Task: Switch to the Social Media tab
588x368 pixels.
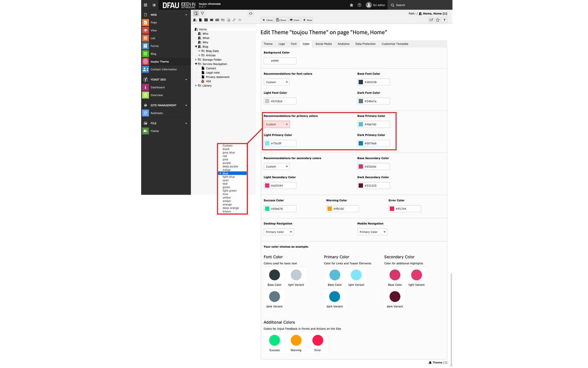Action: tap(323, 44)
